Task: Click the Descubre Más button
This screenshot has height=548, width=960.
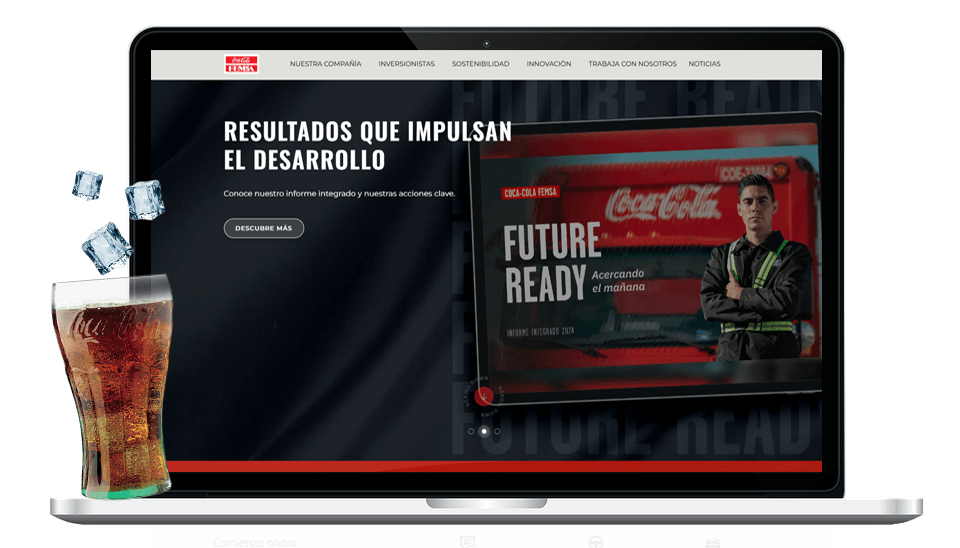Action: pyautogui.click(x=264, y=228)
